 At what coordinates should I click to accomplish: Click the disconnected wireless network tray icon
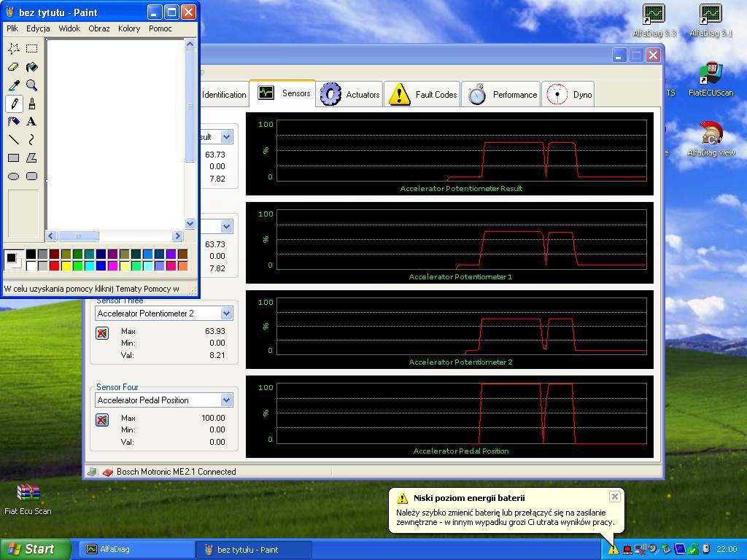[640, 550]
